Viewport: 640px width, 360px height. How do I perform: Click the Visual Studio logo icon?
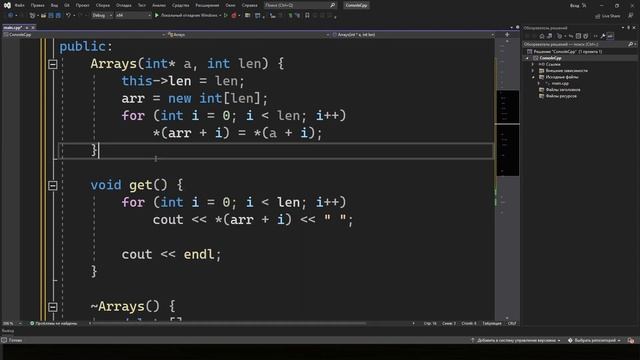[7, 5]
